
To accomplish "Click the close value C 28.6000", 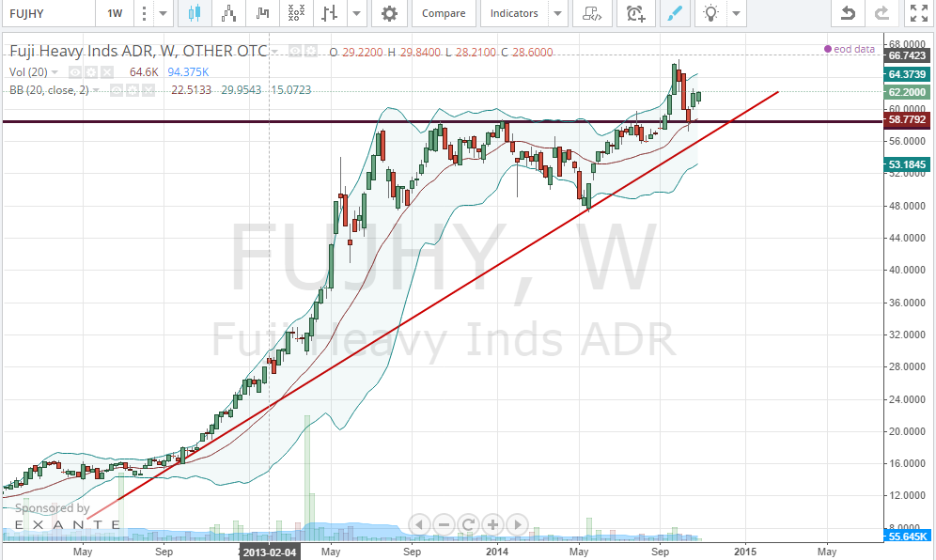I will click(x=526, y=53).
